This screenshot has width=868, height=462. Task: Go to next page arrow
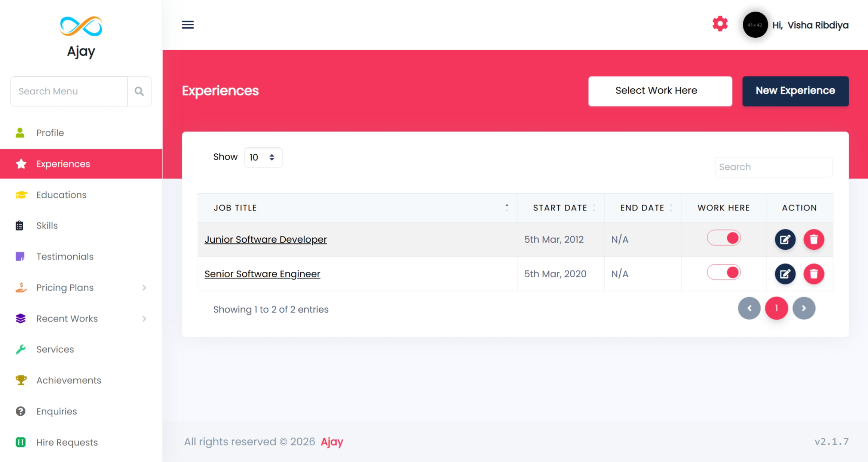pos(804,308)
